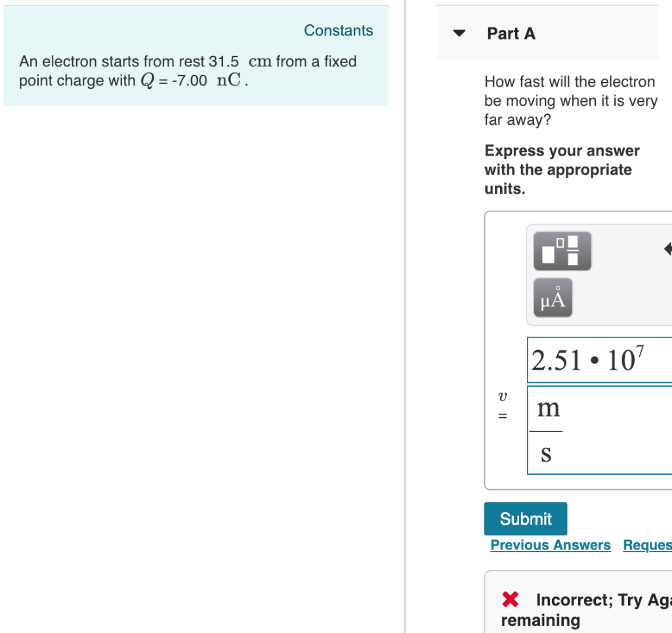This screenshot has width=672, height=633.
Task: Expand the feedback message box
Action: pos(577,601)
